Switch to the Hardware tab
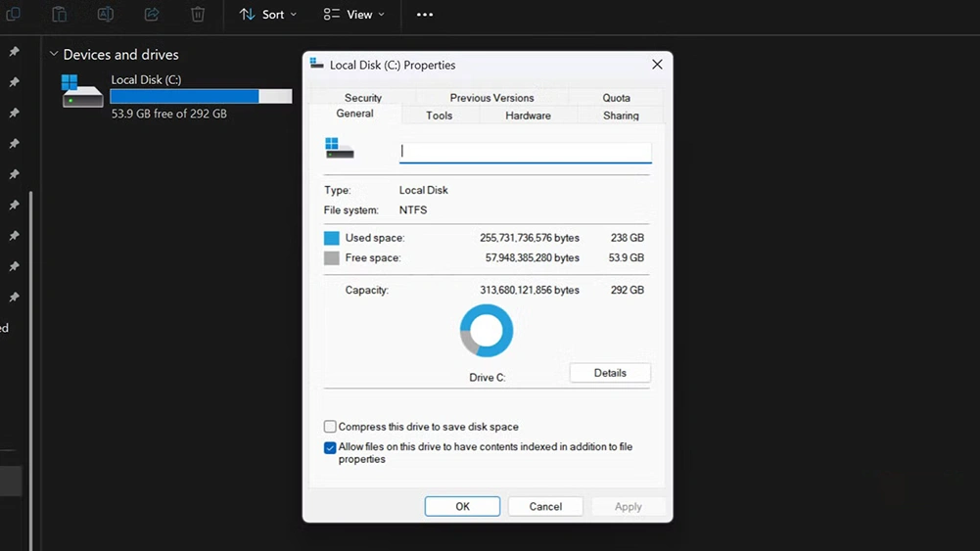The height and width of the screenshot is (551, 980). 528,115
